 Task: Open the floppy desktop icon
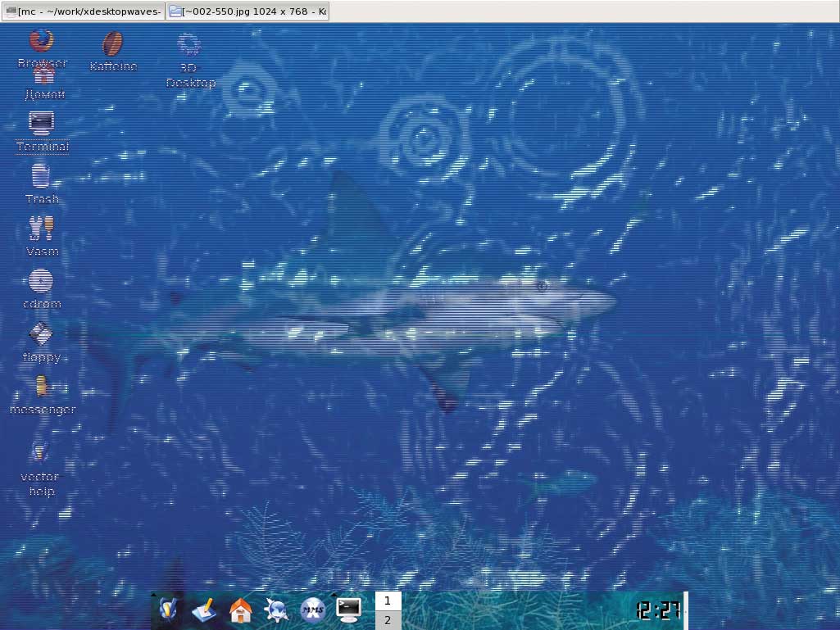tap(41, 334)
